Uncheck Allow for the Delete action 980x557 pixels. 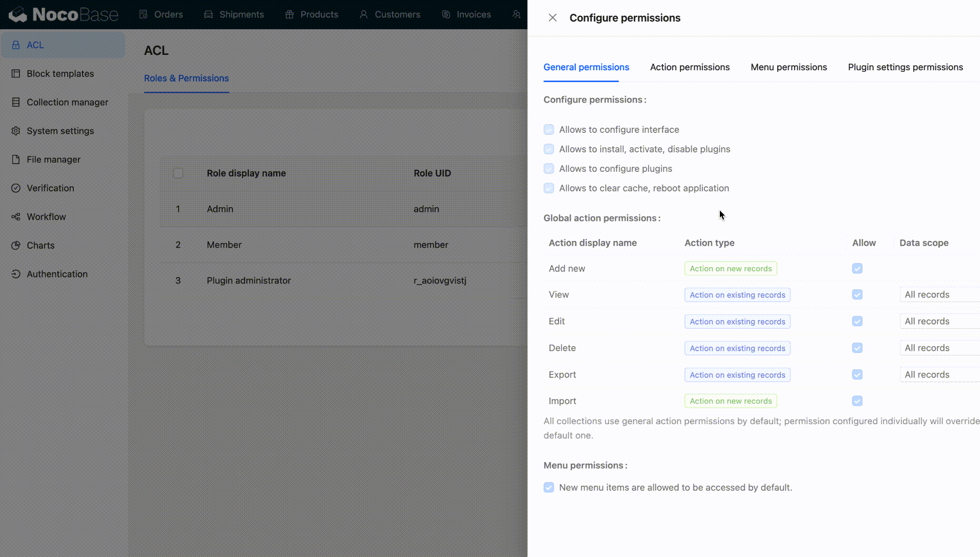coord(857,348)
